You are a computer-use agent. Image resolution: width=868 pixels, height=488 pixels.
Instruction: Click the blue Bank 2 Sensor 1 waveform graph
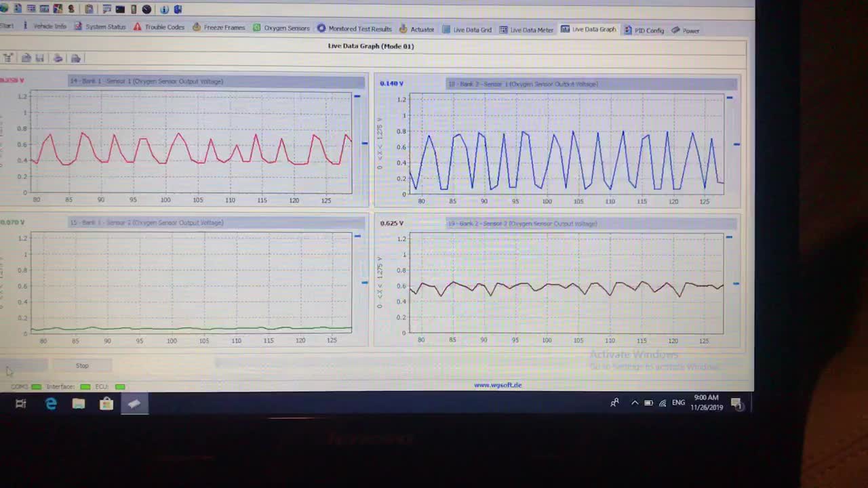tap(566, 145)
